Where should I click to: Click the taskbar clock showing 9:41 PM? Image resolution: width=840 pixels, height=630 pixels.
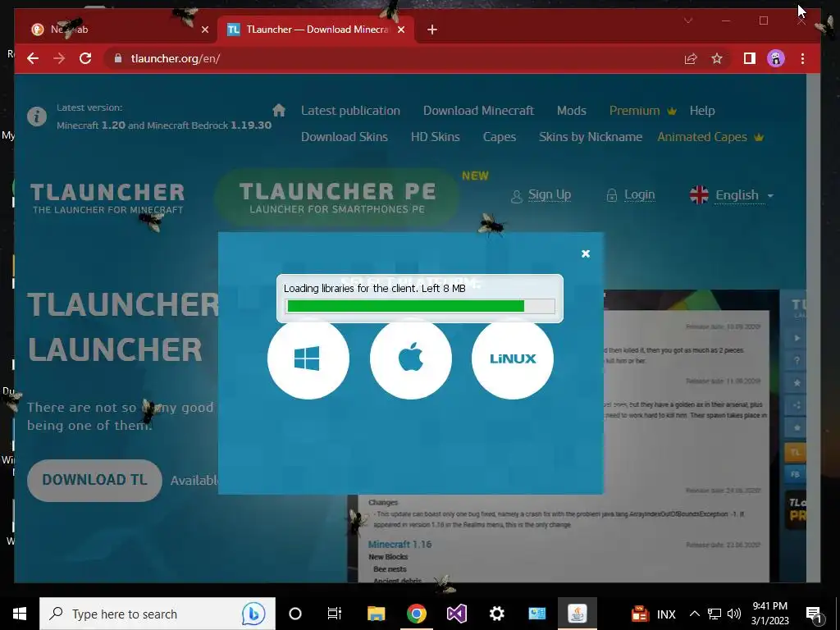pyautogui.click(x=769, y=614)
